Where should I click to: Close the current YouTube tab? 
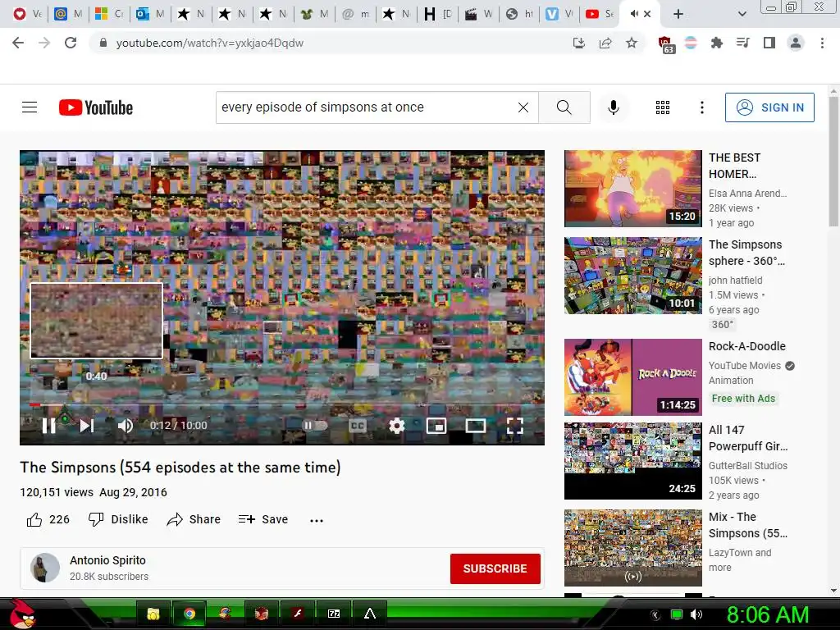[x=647, y=14]
